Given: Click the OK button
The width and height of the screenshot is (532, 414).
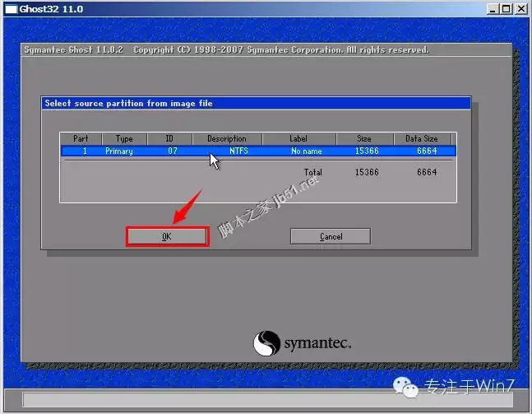Looking at the screenshot, I should (167, 236).
